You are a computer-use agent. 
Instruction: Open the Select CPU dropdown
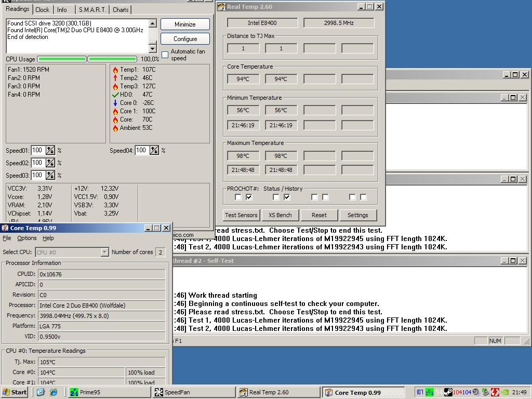(x=104, y=252)
